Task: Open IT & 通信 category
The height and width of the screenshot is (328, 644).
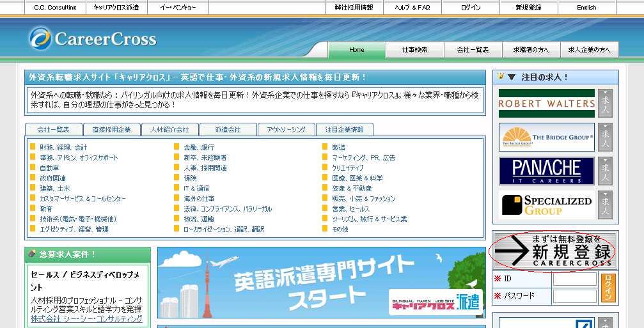Action: (x=196, y=189)
